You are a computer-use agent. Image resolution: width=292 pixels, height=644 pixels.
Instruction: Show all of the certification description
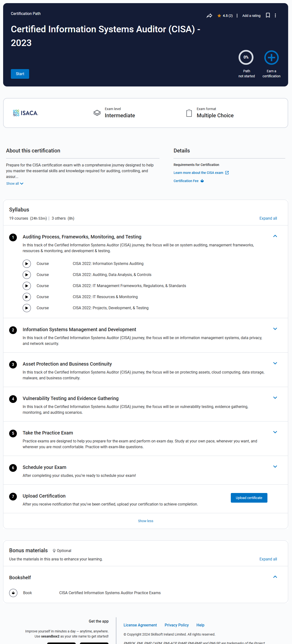point(15,184)
